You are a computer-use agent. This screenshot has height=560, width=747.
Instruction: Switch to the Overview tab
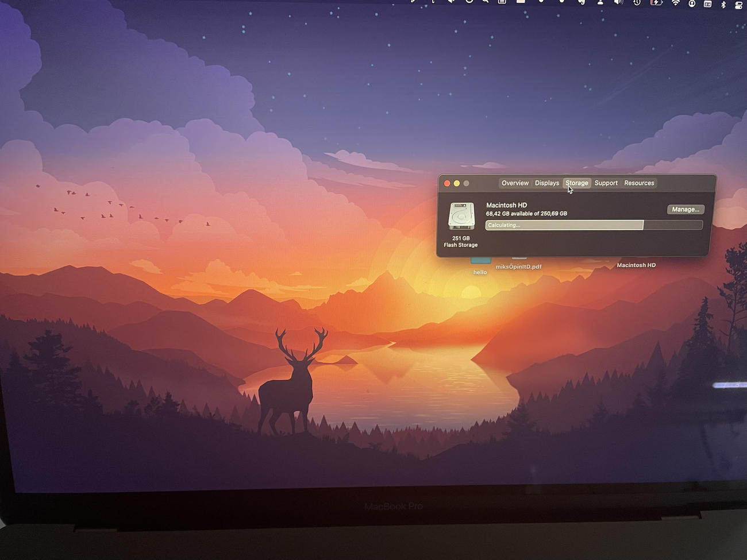tap(514, 183)
